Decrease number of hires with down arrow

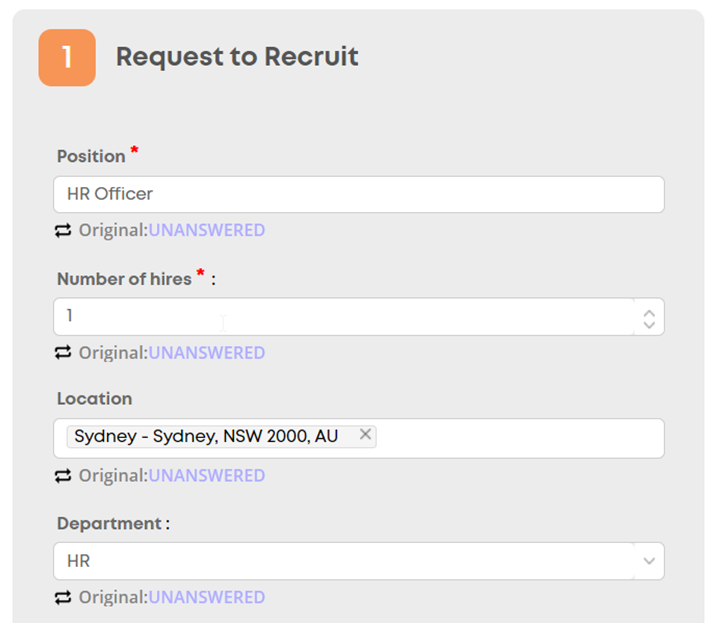[649, 325]
